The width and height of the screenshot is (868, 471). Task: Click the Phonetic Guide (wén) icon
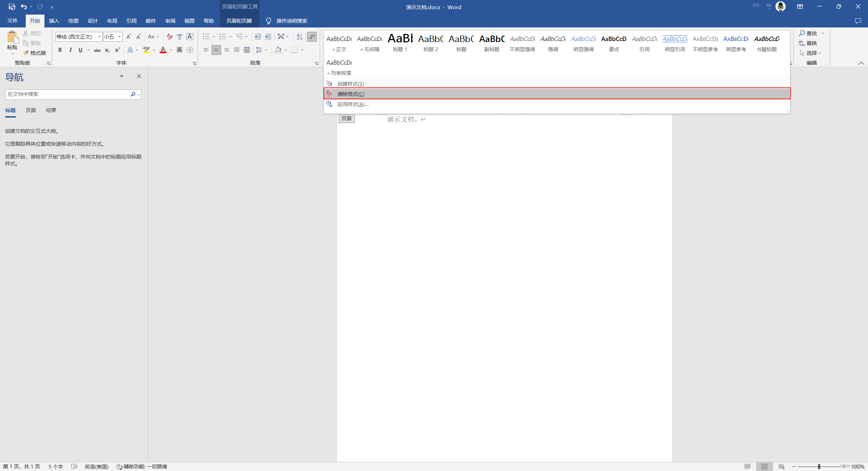click(180, 37)
